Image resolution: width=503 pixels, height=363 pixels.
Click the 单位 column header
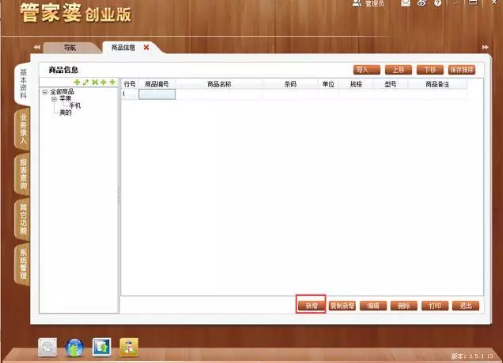pos(328,84)
